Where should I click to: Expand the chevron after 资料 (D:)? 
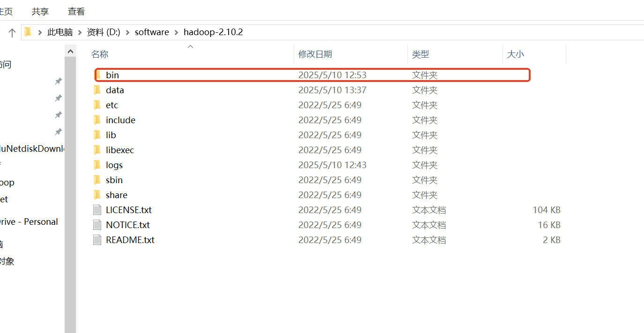click(128, 32)
